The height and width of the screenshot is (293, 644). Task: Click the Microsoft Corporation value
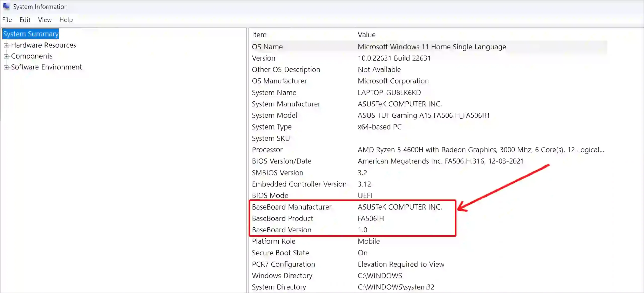[x=393, y=81]
